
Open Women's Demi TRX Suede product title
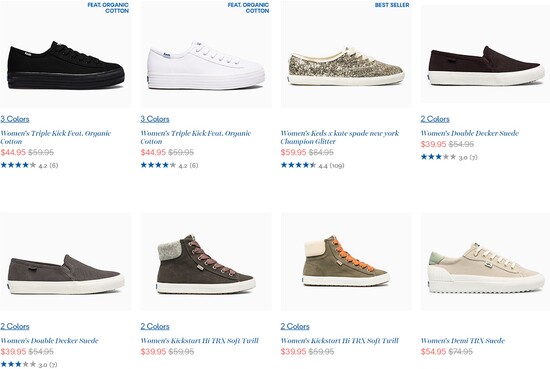463,341
